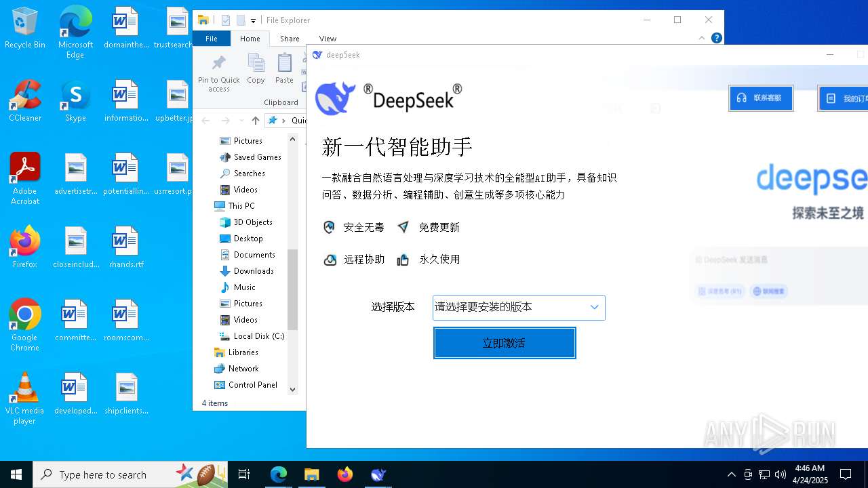Screen dimensions: 868x488
Task: Select the roomscom... Word document icon
Action: [126, 321]
